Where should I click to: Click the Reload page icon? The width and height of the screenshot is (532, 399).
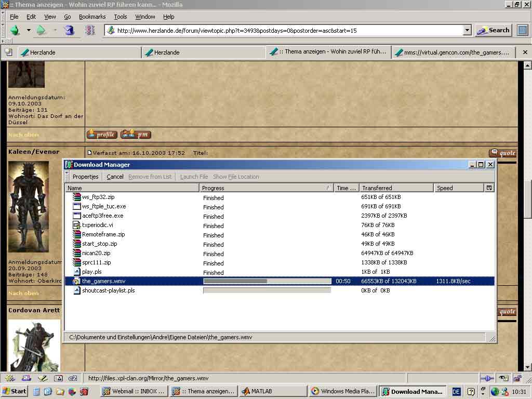point(69,30)
